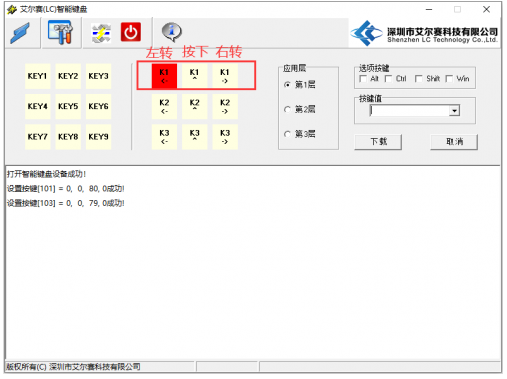The width and height of the screenshot is (507, 379).
Task: Select the KEY7 key button
Action: pyautogui.click(x=38, y=137)
